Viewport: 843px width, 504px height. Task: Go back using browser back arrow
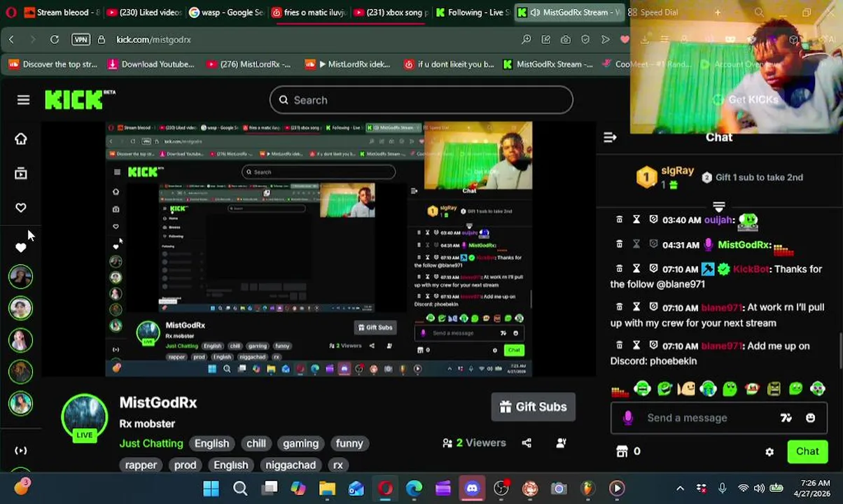11,40
